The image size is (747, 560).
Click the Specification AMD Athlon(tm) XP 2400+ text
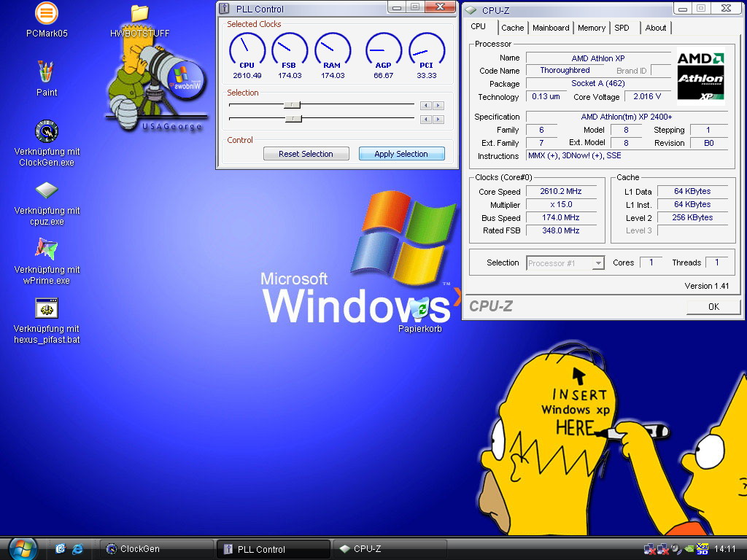627,117
